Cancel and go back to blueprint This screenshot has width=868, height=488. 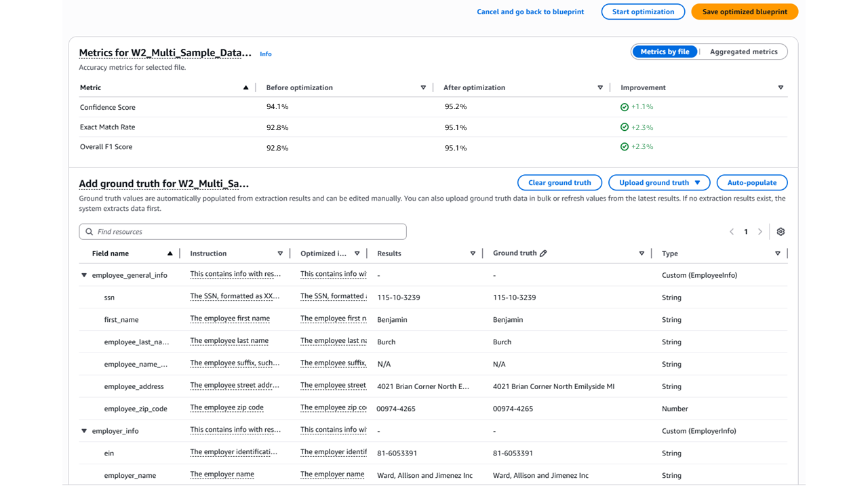coord(530,12)
